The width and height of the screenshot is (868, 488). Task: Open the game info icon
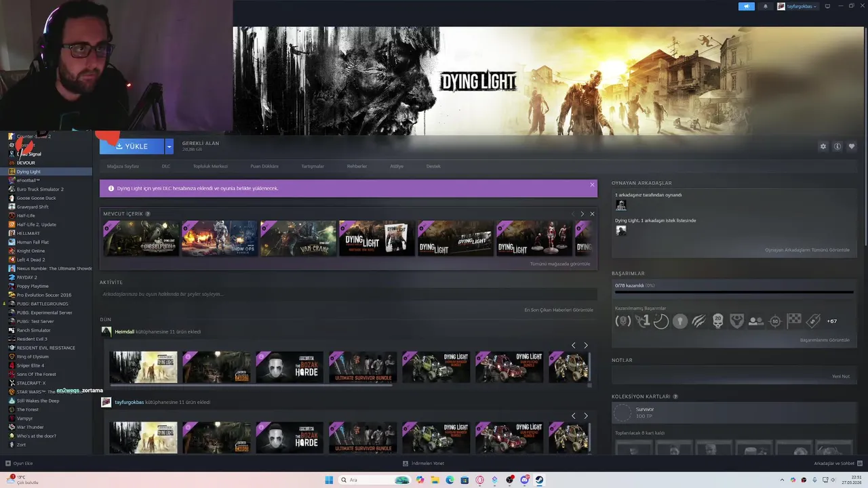pos(837,146)
